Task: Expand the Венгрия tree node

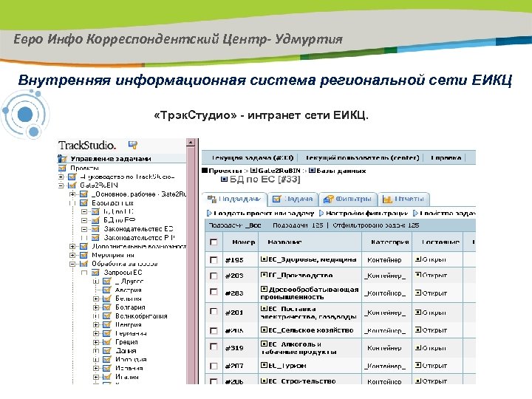Action: coord(96,324)
